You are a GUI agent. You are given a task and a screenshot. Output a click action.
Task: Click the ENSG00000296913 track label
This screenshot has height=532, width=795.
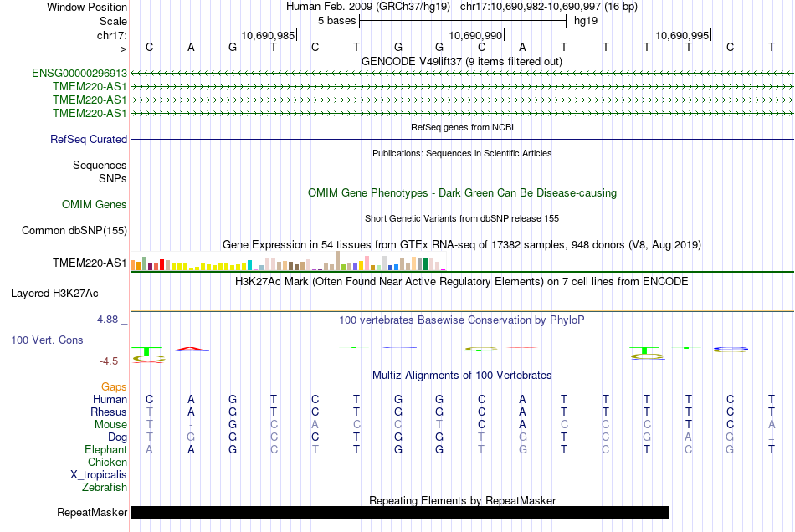tap(79, 74)
